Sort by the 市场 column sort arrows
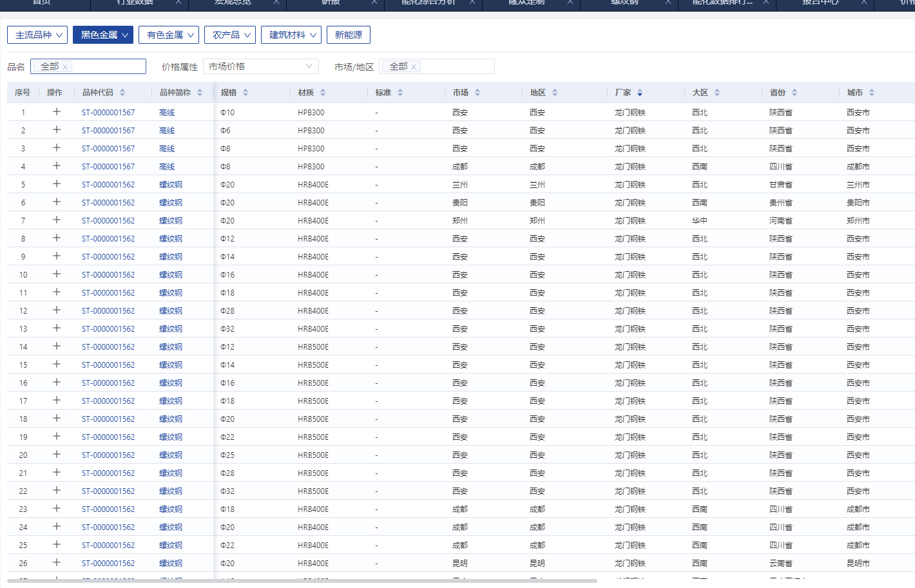 tap(477, 93)
